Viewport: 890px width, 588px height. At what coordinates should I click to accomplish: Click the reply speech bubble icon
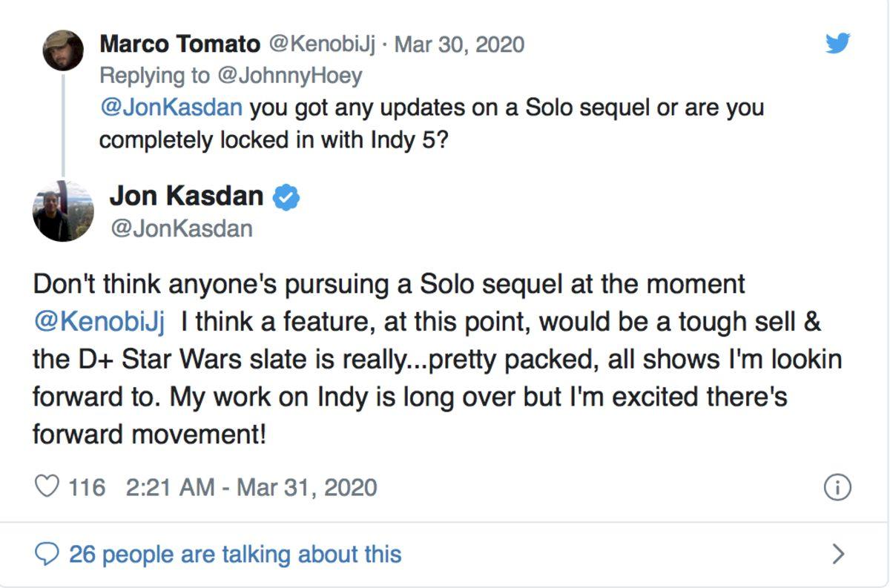[47, 553]
